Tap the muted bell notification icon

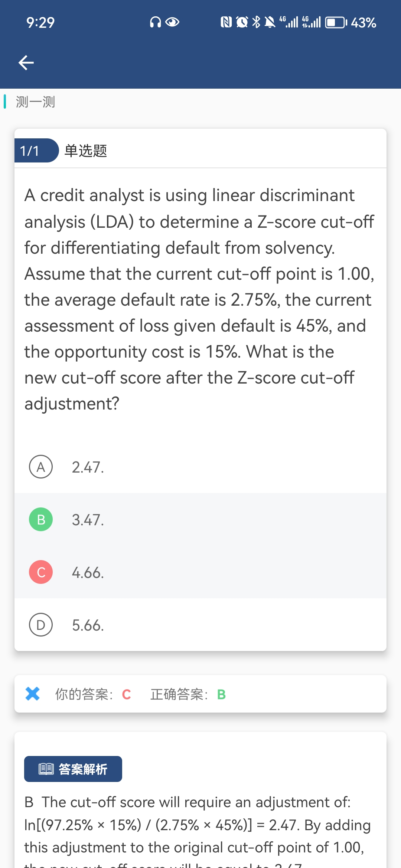tap(270, 23)
